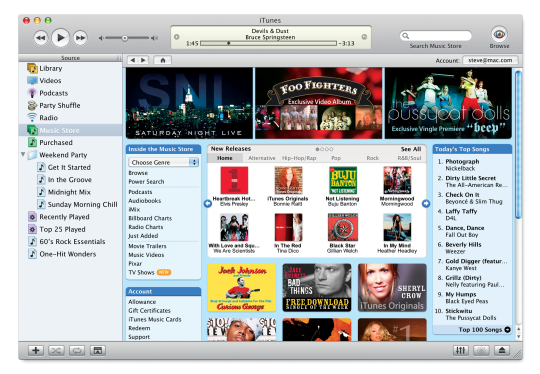The height and width of the screenshot is (374, 540).
Task: Click the Browse eye icon
Action: (x=499, y=34)
